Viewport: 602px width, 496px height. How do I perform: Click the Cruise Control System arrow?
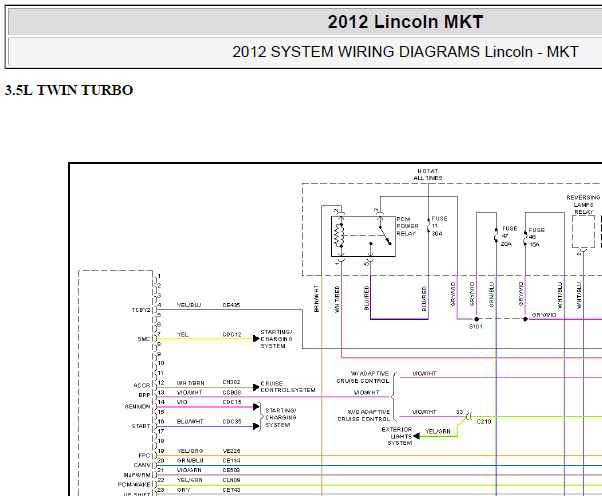[256, 387]
